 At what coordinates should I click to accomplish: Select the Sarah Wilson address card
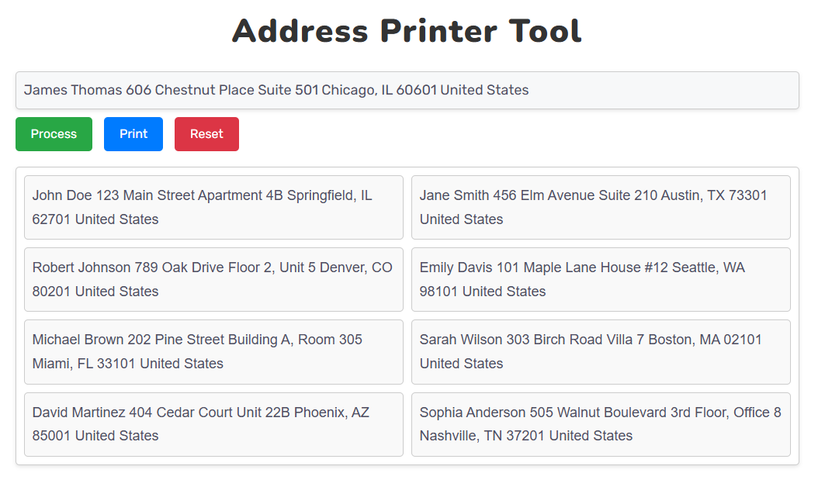coord(601,351)
